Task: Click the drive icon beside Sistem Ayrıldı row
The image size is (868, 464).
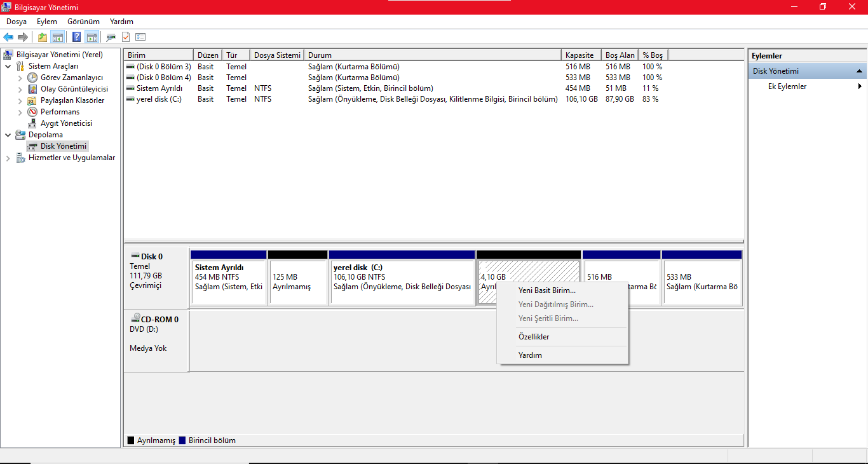Action: coord(130,88)
